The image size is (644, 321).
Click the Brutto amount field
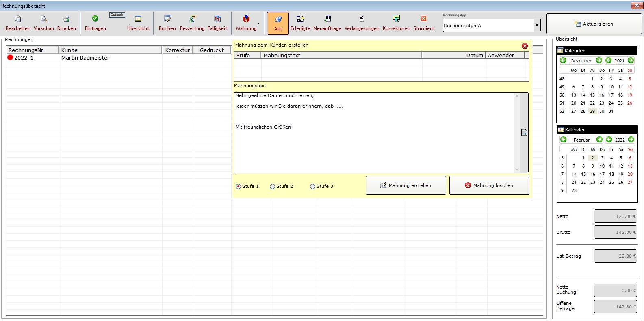point(616,232)
